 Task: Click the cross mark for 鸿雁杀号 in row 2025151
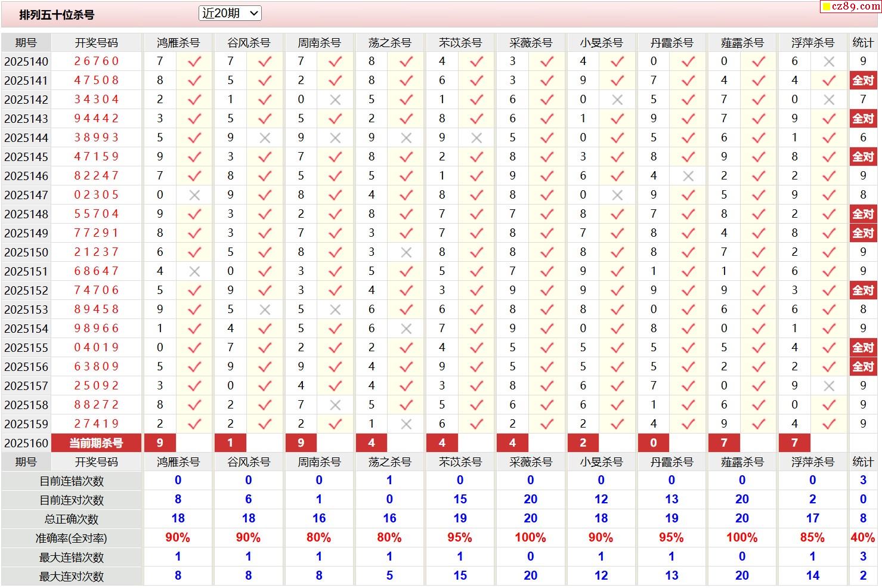[194, 271]
